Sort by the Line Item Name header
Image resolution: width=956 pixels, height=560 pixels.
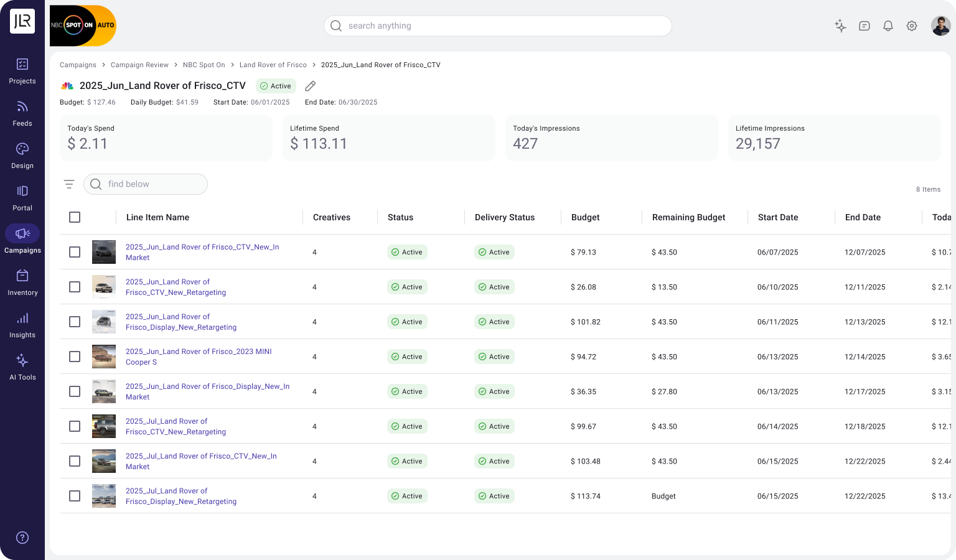click(x=157, y=217)
